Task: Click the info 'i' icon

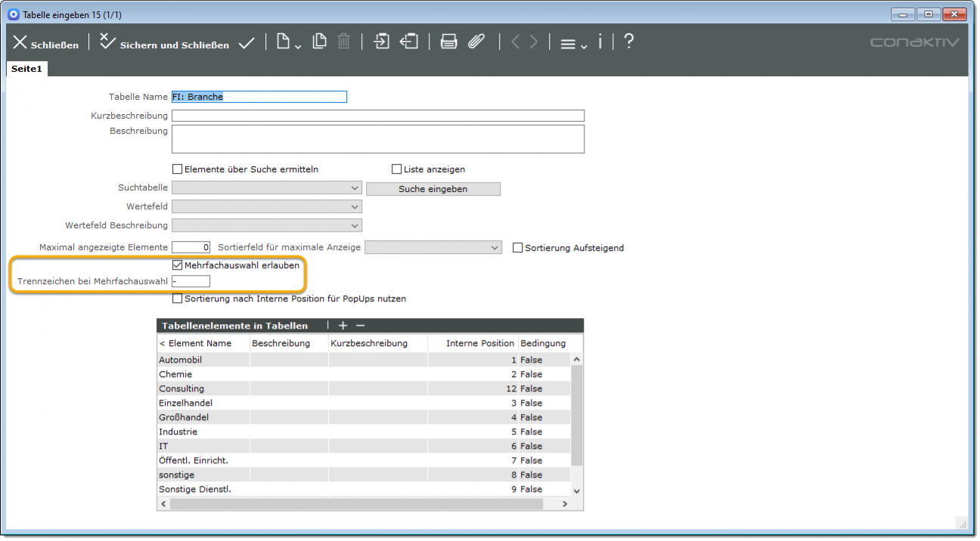Action: click(x=600, y=42)
